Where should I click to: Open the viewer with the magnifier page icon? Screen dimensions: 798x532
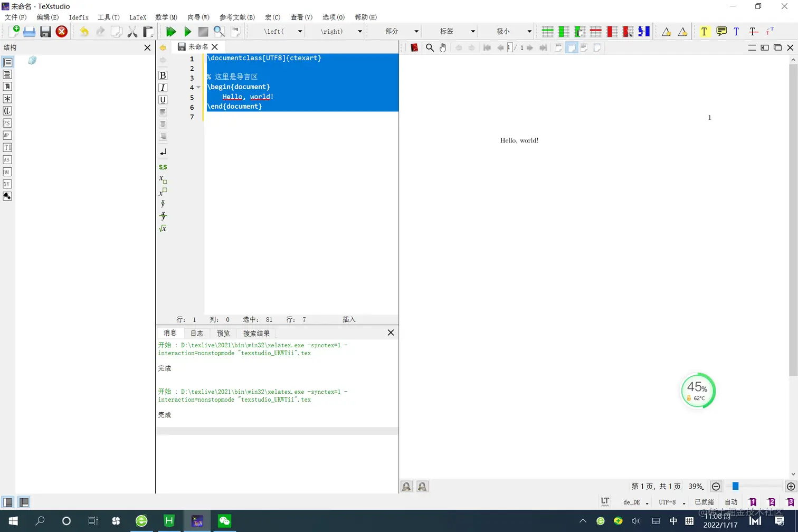[219, 32]
